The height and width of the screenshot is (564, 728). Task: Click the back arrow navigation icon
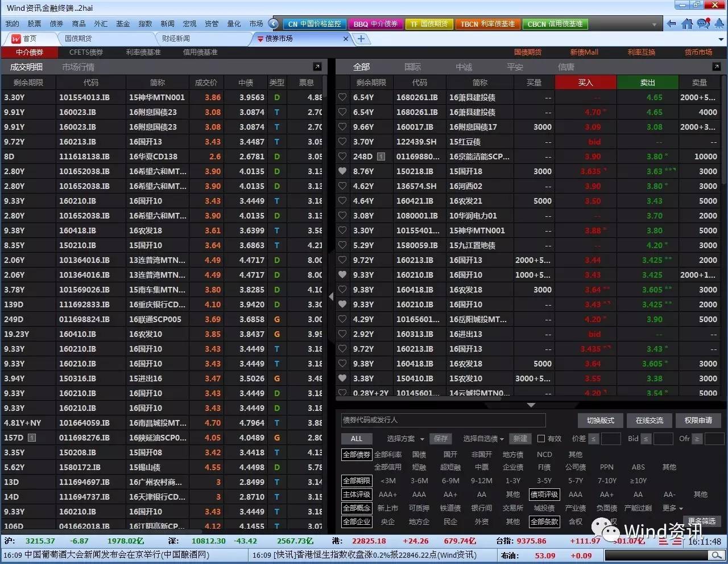click(x=672, y=24)
